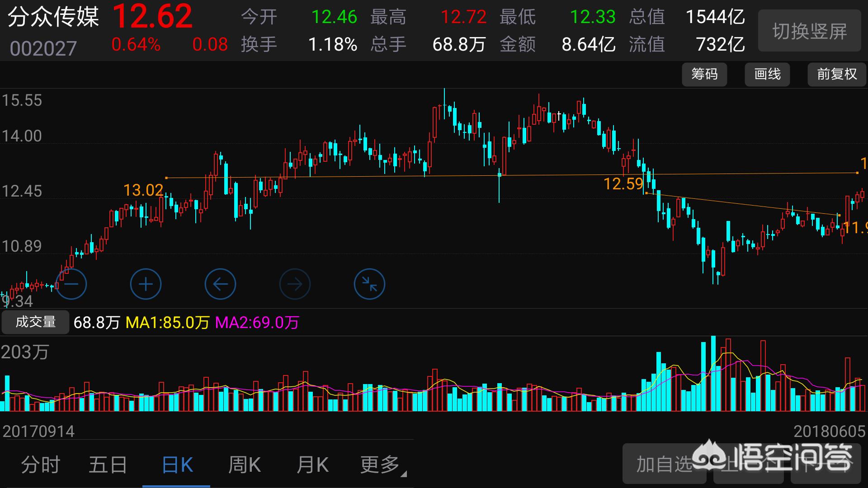Tap the 203万 volume axis label

click(25, 352)
